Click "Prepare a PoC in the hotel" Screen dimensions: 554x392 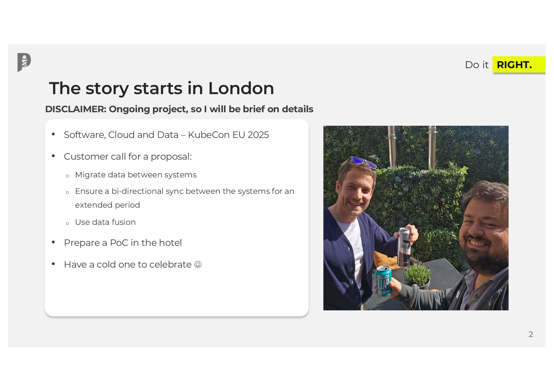(123, 243)
